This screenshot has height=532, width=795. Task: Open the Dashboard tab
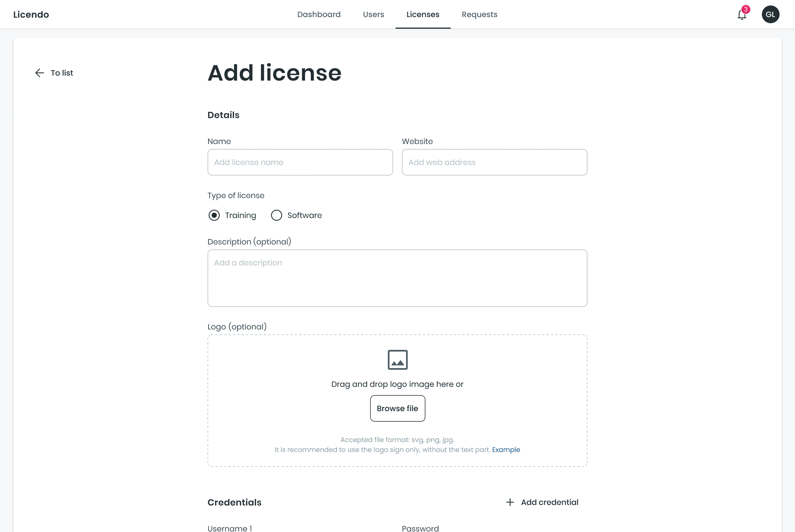pos(319,15)
